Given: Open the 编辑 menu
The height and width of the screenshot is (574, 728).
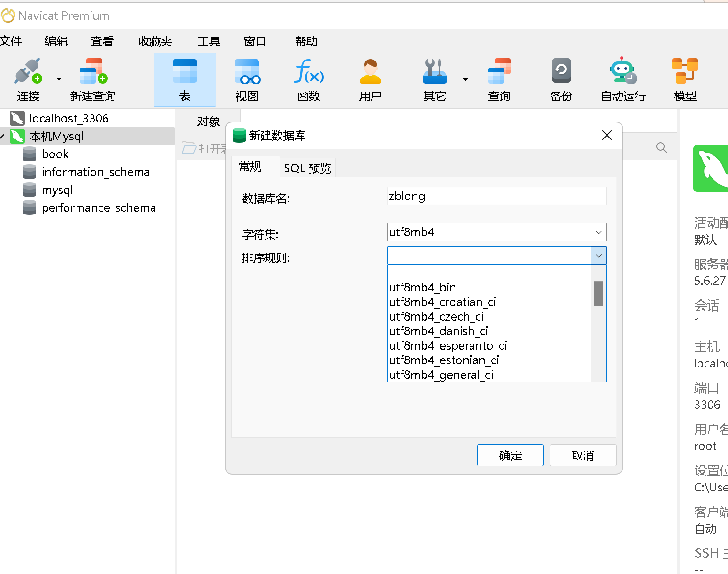Looking at the screenshot, I should [x=56, y=41].
